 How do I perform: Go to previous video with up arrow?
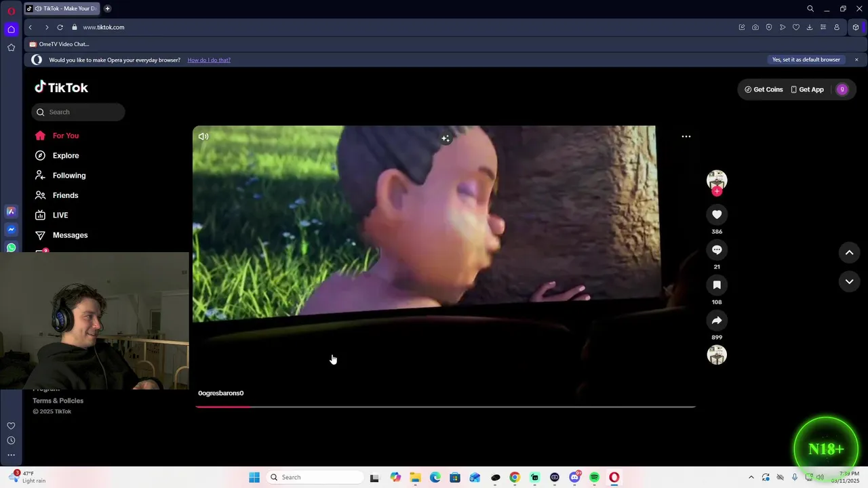point(849,253)
